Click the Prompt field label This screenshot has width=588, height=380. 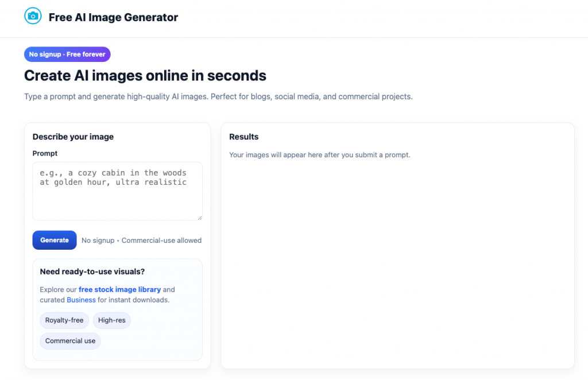(45, 153)
